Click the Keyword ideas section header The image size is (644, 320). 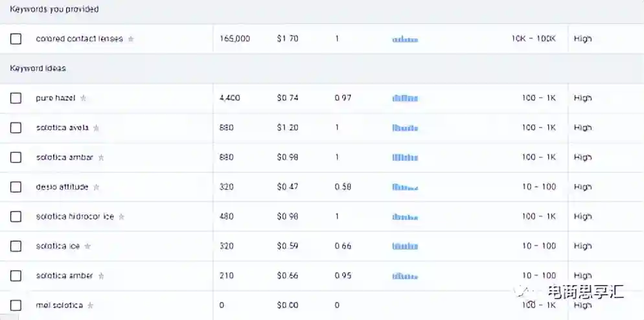click(x=38, y=68)
